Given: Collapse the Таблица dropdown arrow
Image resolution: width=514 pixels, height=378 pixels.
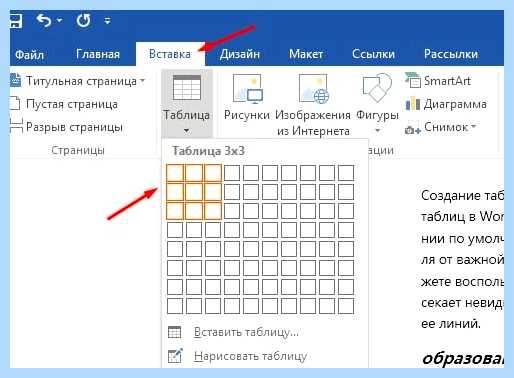Looking at the screenshot, I should click(x=187, y=131).
